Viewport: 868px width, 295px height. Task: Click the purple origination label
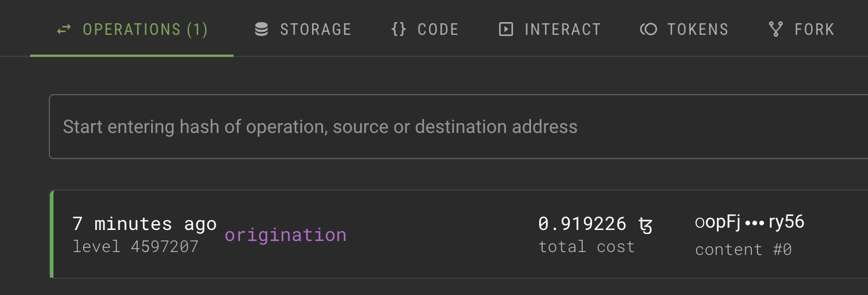[285, 235]
